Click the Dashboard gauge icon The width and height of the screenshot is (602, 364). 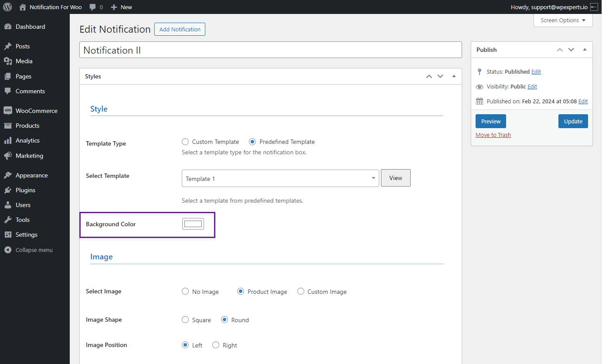coord(8,27)
